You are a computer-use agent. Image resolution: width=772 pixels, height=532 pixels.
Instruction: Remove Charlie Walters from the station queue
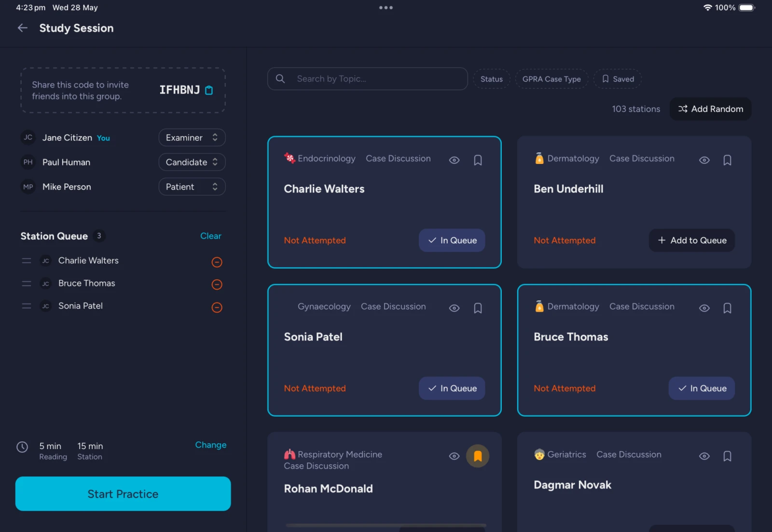pyautogui.click(x=217, y=262)
